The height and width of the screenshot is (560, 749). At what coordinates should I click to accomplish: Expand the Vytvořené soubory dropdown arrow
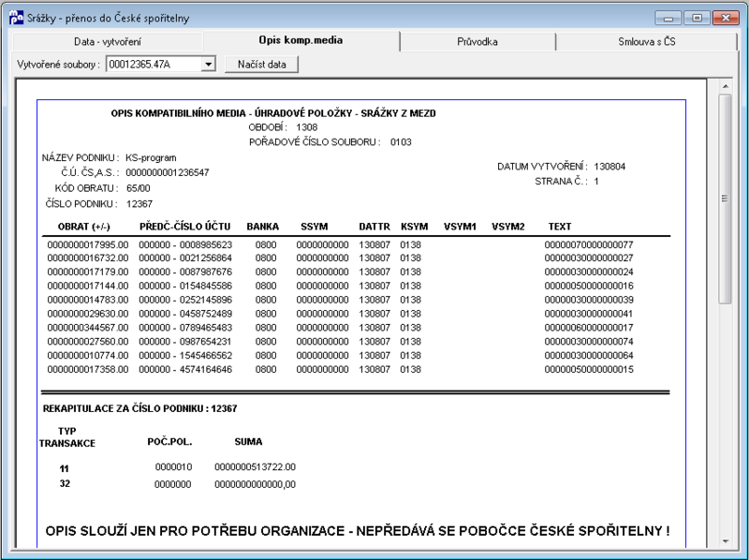208,64
